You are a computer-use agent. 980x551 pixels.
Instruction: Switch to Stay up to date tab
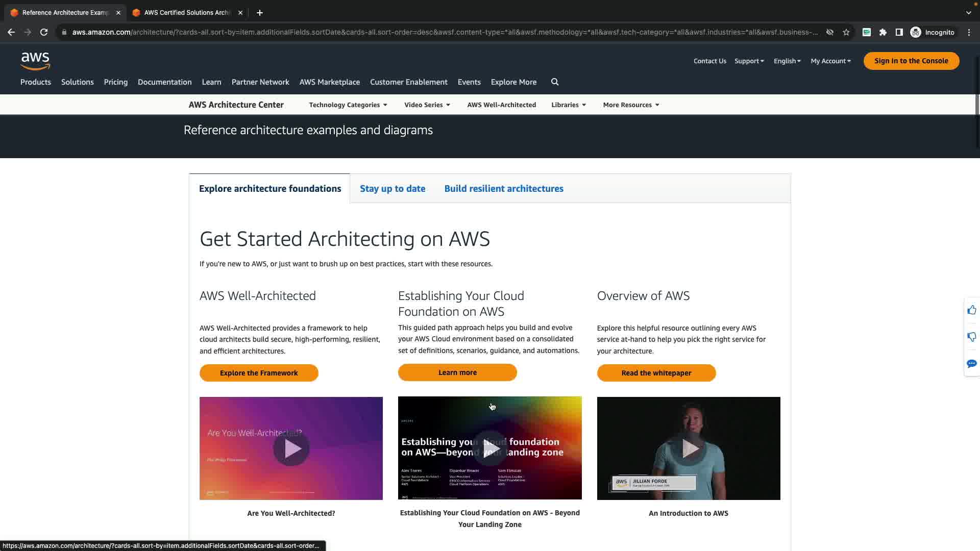pyautogui.click(x=392, y=189)
